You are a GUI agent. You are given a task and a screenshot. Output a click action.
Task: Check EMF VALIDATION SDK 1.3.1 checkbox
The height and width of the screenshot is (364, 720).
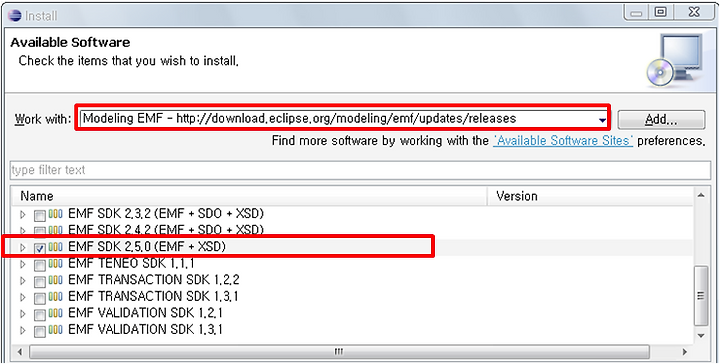40,331
